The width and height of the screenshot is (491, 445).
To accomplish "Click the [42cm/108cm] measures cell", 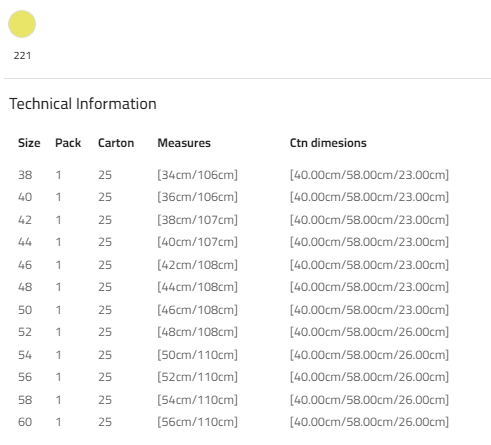I will point(197,265).
